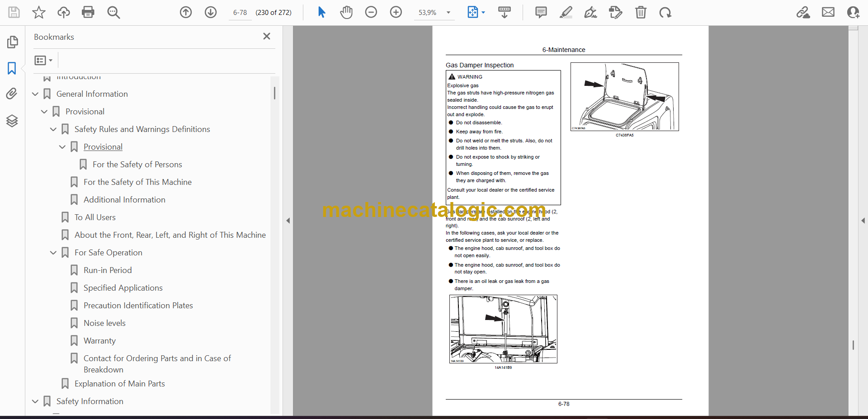868x419 pixels.
Task: Close the Bookmarks panel
Action: pyautogui.click(x=267, y=36)
